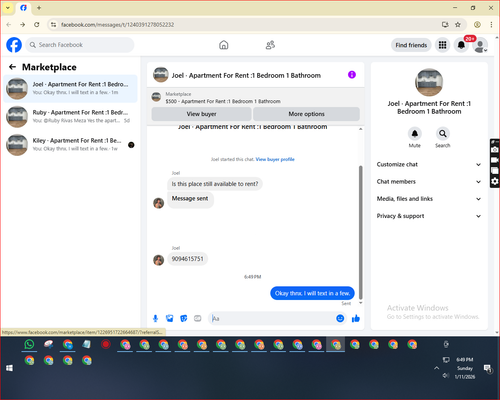Attach a photo or file icon
500x400 pixels.
click(x=170, y=318)
